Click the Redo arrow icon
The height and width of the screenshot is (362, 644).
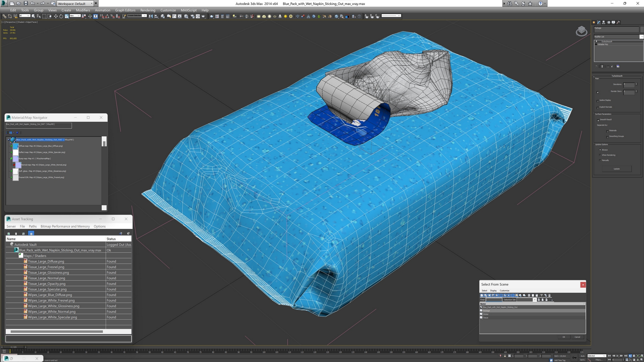click(42, 3)
